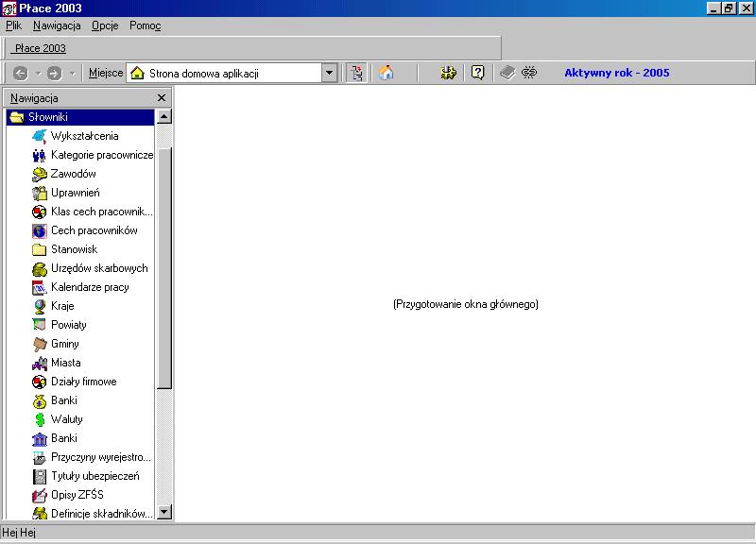Open the Opcje menu

105,25
